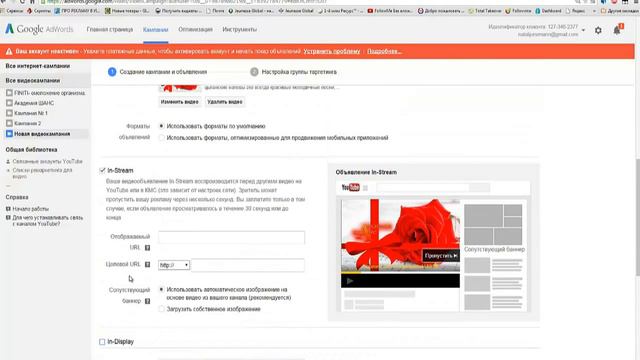Click the Google AdWords logo

[39, 29]
